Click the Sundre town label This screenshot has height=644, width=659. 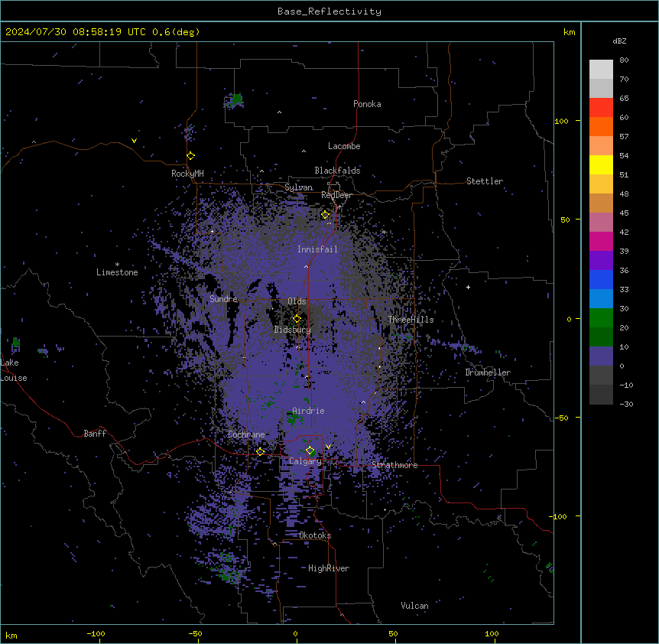(x=223, y=299)
